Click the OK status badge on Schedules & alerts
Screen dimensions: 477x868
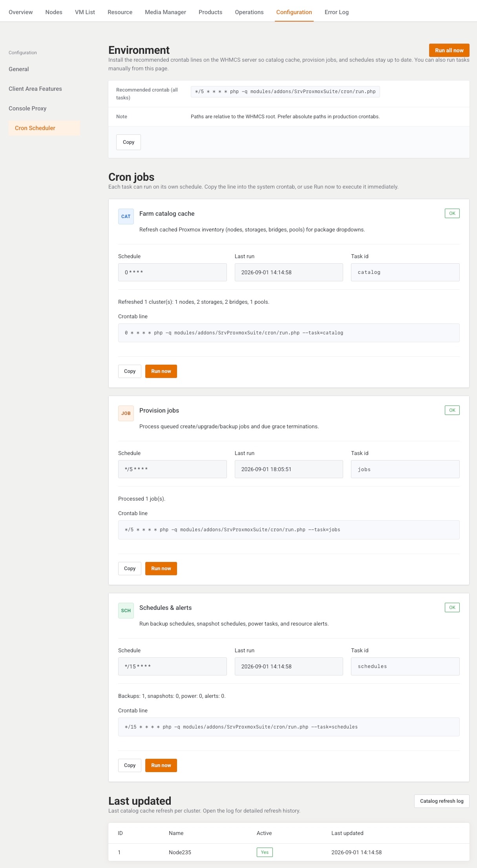(452, 607)
